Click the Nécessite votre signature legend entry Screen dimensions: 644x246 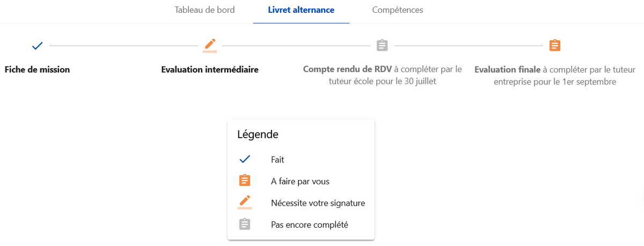click(318, 203)
